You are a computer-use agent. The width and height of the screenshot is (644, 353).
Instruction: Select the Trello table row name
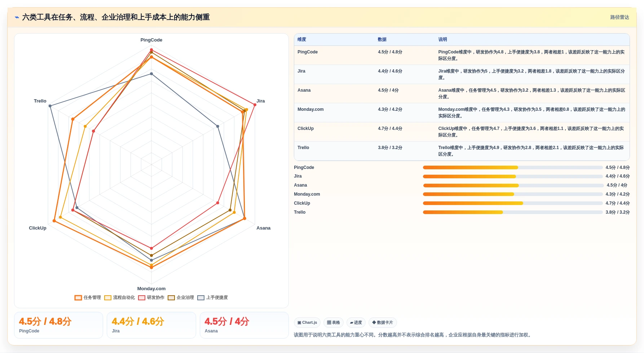click(303, 148)
